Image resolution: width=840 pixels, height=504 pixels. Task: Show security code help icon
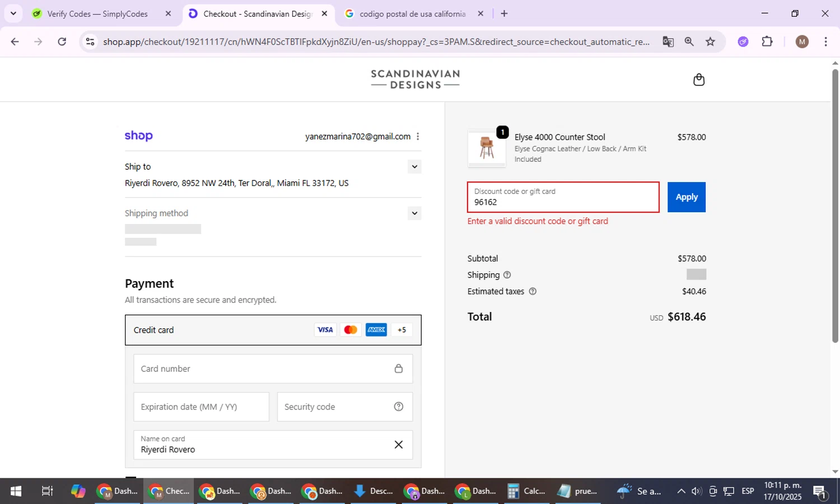click(x=399, y=407)
